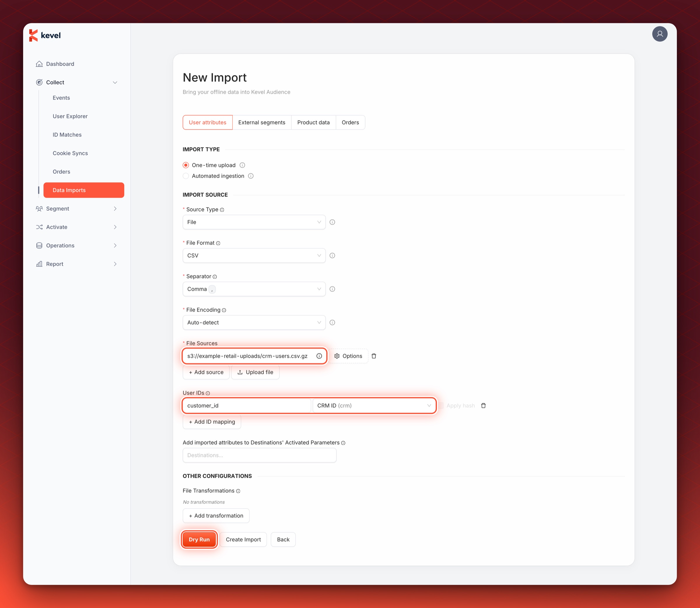This screenshot has height=608, width=700.
Task: Click the info icon right of File Encoding dropdown
Action: click(332, 323)
